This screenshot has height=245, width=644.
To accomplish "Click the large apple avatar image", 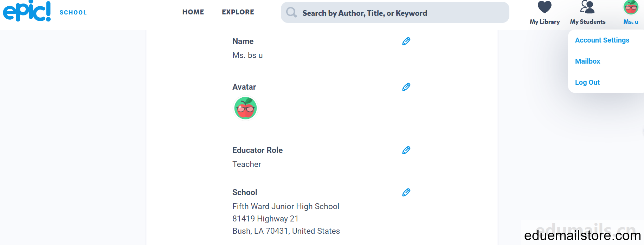I will pyautogui.click(x=245, y=108).
